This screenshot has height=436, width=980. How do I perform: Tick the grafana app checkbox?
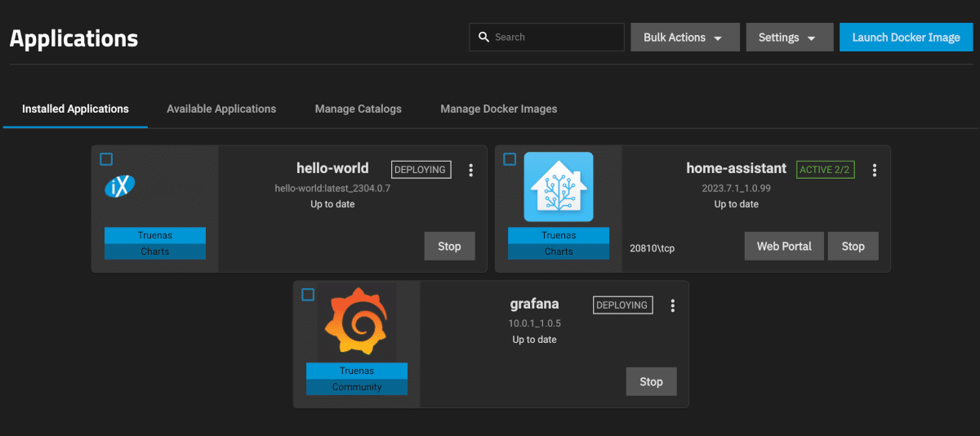[308, 295]
